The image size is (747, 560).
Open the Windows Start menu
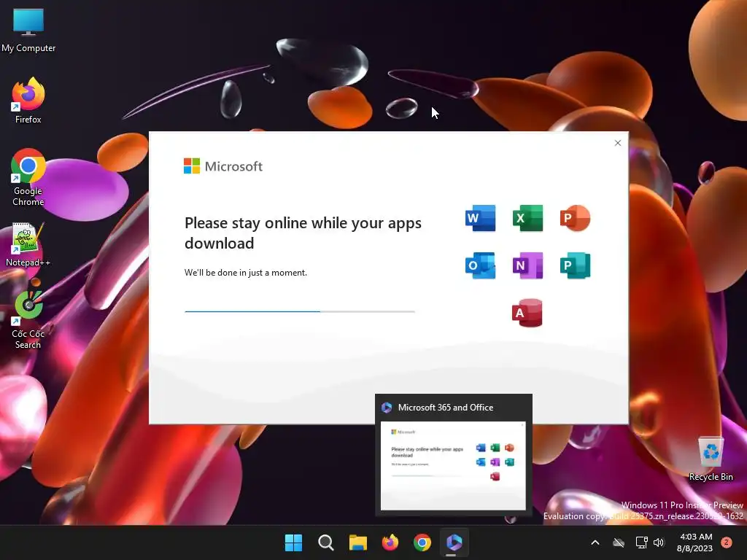pyautogui.click(x=293, y=542)
